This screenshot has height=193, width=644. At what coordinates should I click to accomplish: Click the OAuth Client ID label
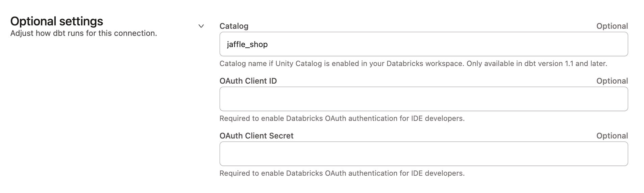248,81
